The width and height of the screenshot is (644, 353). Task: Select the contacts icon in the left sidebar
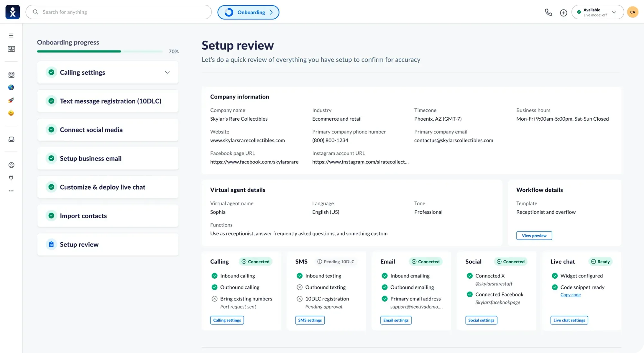click(x=11, y=49)
